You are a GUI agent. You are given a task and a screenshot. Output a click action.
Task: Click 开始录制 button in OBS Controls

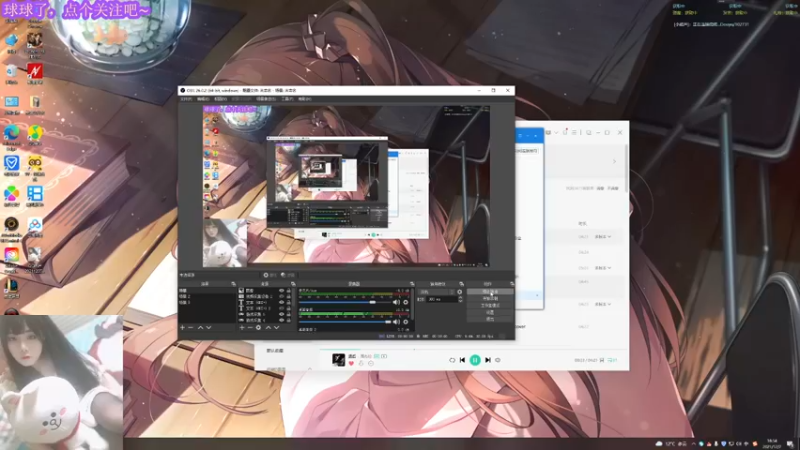[x=490, y=298]
